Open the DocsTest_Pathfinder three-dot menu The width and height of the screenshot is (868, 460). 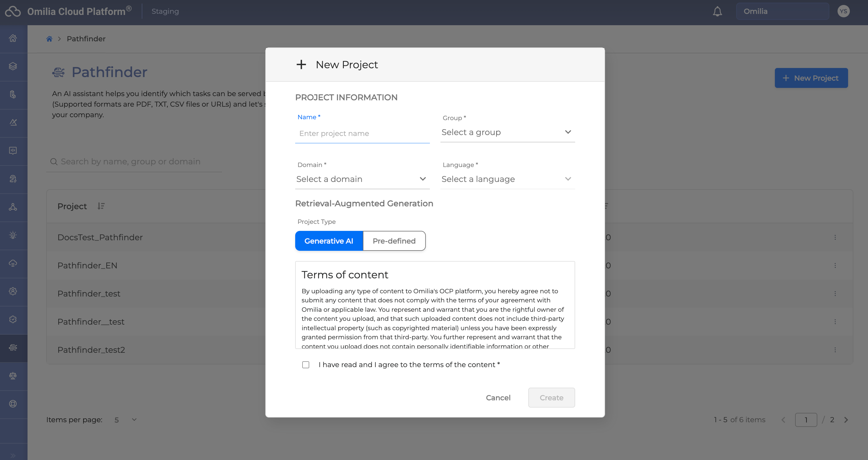pyautogui.click(x=835, y=237)
